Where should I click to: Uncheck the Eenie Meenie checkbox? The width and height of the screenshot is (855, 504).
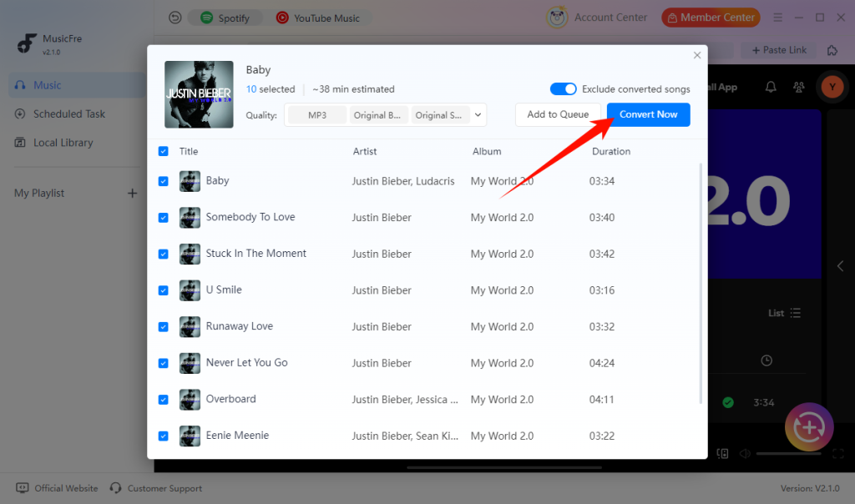pos(163,436)
